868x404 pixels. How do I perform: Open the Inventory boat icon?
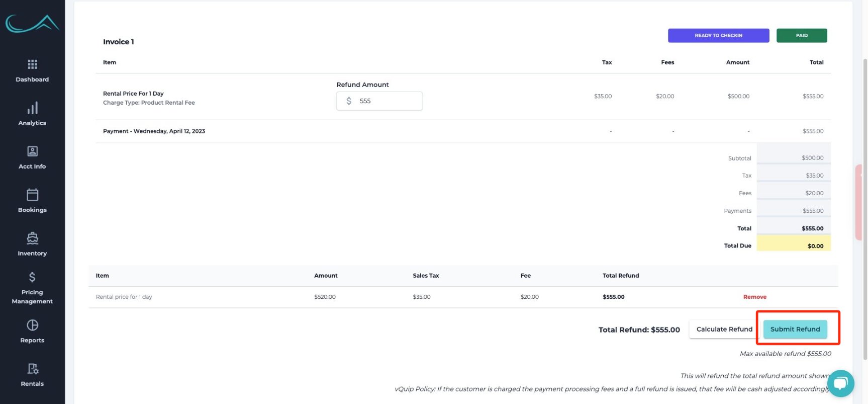(x=32, y=238)
